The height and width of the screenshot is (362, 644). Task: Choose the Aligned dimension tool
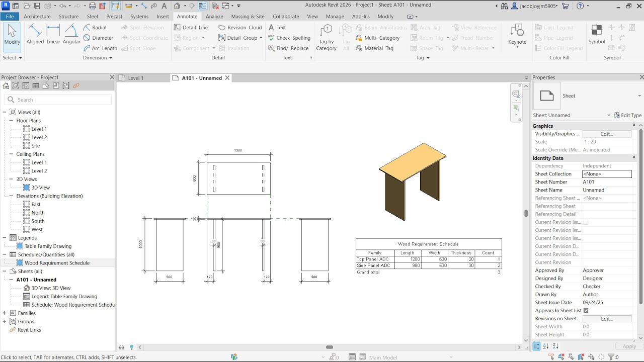point(35,35)
